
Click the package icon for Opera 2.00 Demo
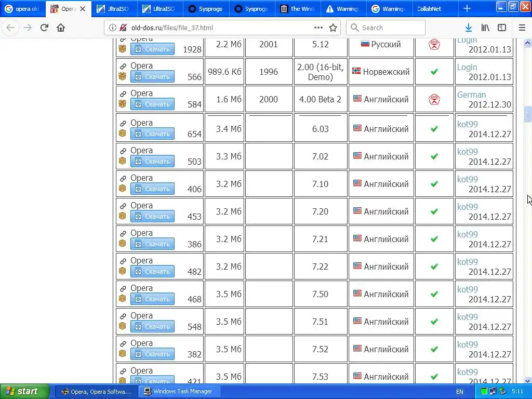123,76
